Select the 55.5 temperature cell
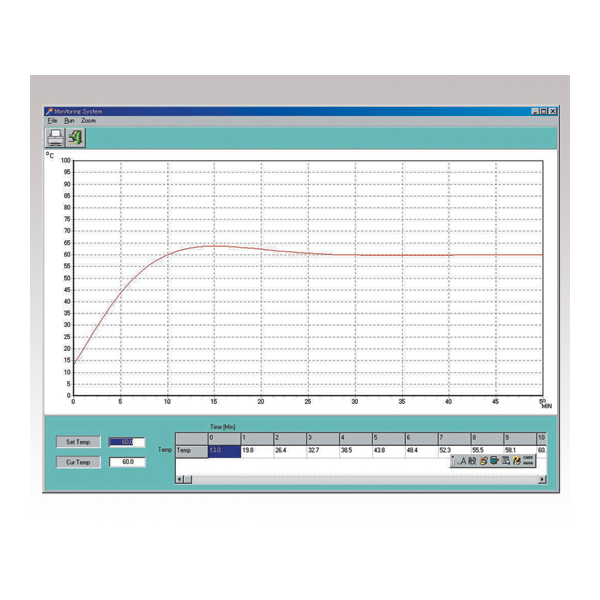 pyautogui.click(x=487, y=451)
